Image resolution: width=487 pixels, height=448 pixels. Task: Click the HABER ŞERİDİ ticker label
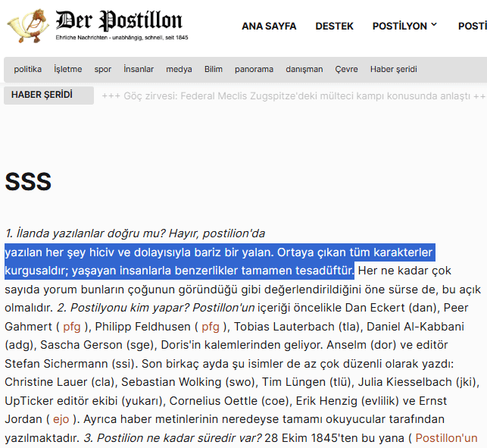pyautogui.click(x=48, y=96)
